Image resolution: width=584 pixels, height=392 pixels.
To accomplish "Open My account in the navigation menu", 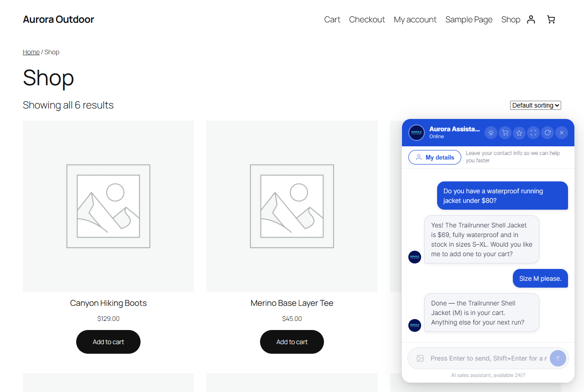I will (415, 20).
